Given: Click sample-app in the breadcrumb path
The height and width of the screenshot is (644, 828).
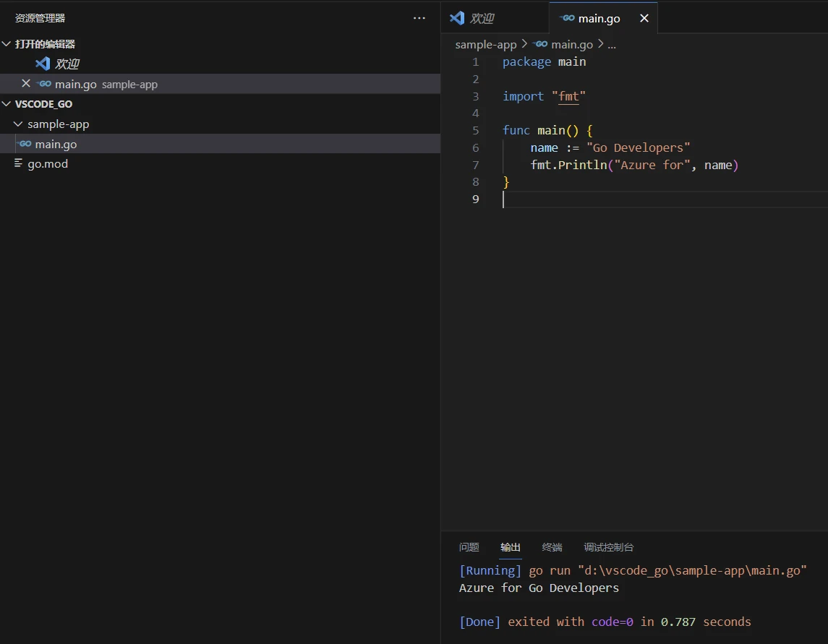Looking at the screenshot, I should click(486, 44).
